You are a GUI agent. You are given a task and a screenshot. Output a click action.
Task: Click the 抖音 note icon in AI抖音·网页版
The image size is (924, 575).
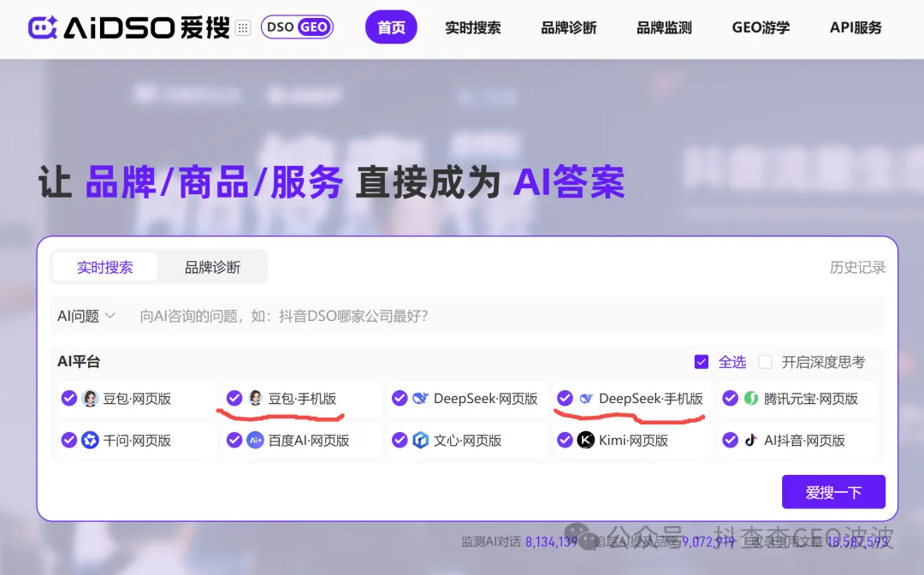click(748, 440)
